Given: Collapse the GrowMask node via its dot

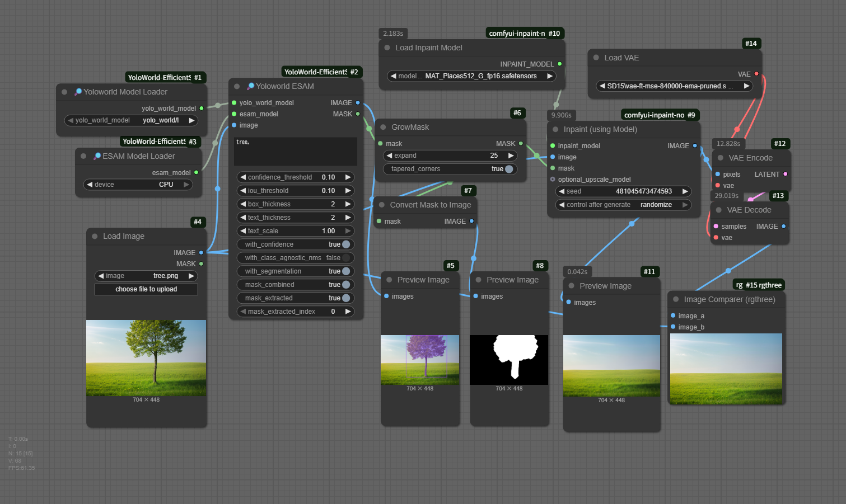Looking at the screenshot, I should (383, 128).
